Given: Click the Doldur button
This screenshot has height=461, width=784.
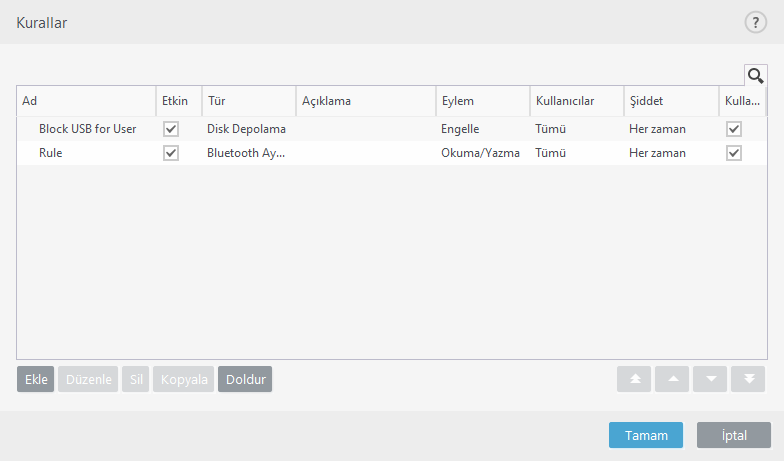Looking at the screenshot, I should (245, 379).
